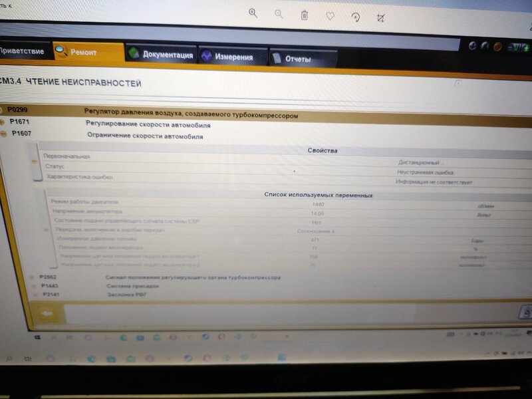This screenshot has width=532, height=399.
Task: Click the back arrow button at bottom left
Action: [x=47, y=313]
